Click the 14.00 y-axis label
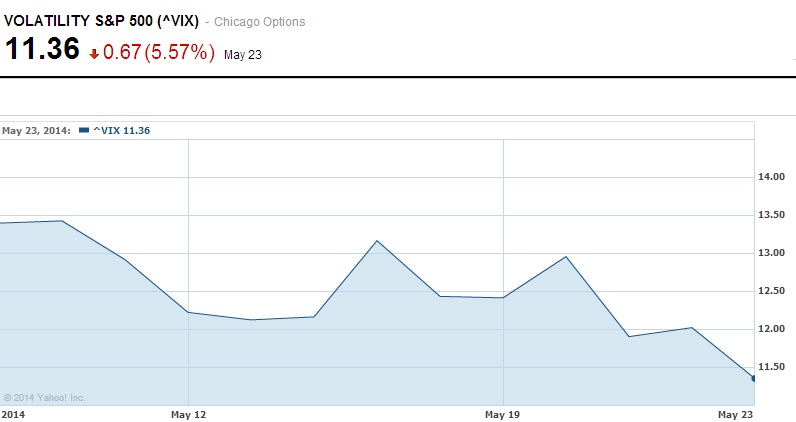The height and width of the screenshot is (422, 796). [774, 177]
